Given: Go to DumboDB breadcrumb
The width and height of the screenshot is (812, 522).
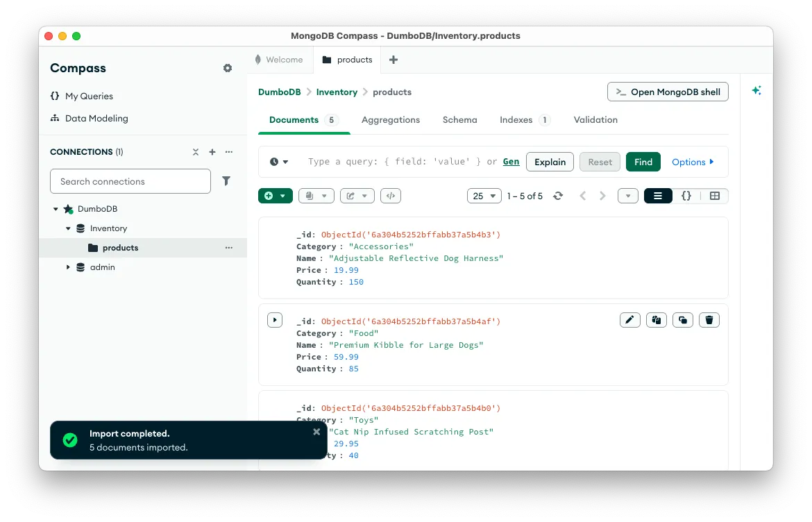Looking at the screenshot, I should (280, 92).
